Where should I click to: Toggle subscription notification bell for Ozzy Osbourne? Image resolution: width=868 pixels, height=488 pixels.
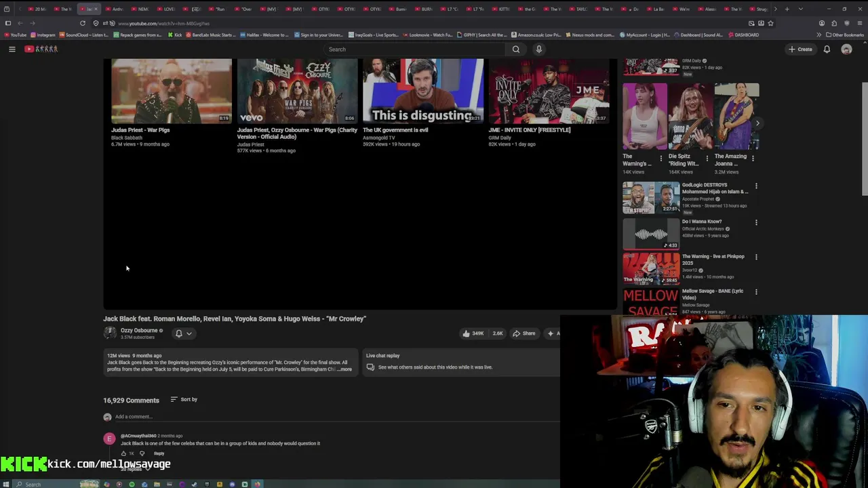(x=179, y=333)
